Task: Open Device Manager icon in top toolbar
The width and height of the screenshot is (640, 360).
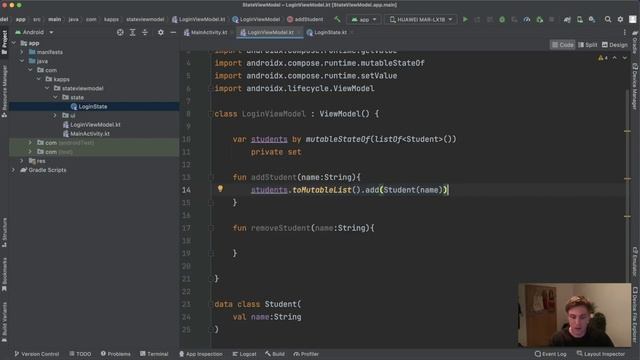Action: (x=580, y=19)
